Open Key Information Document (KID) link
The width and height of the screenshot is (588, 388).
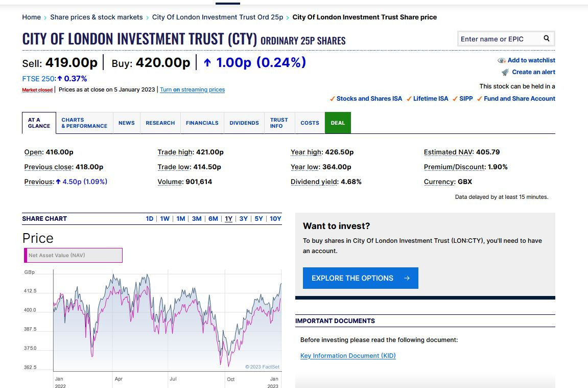click(x=348, y=356)
